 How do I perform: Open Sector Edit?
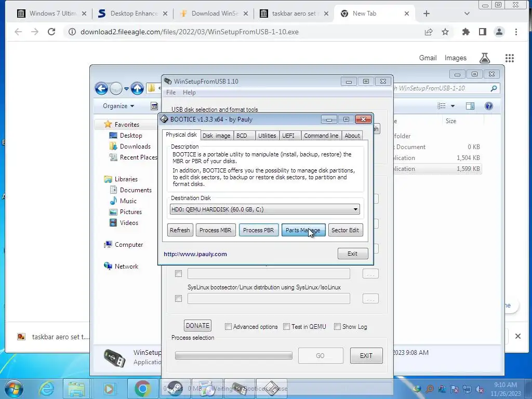[345, 230]
